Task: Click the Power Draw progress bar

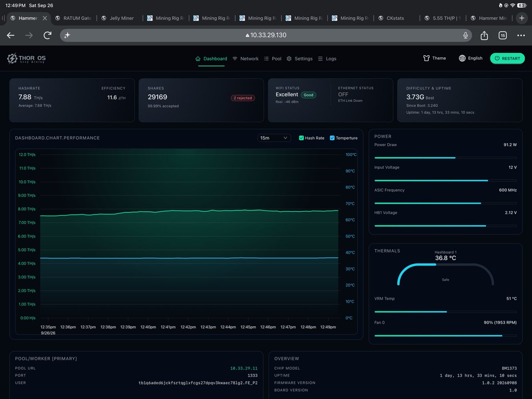Action: pos(446,157)
